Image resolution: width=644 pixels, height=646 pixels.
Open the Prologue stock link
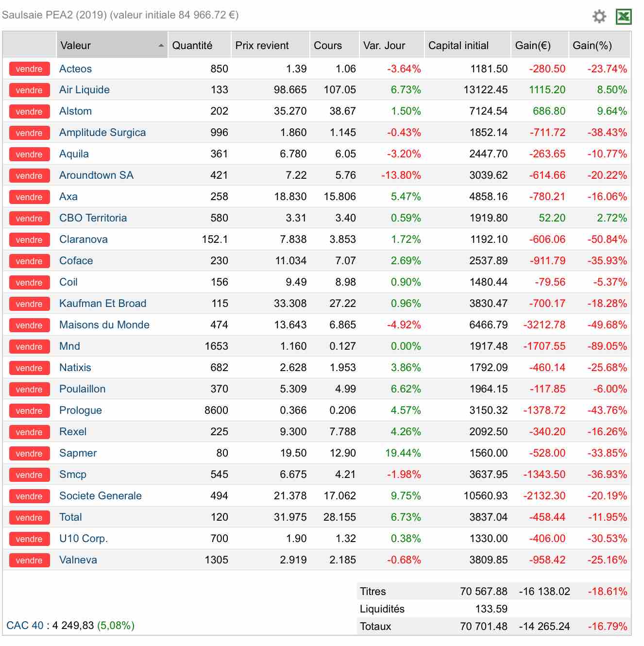[81, 410]
